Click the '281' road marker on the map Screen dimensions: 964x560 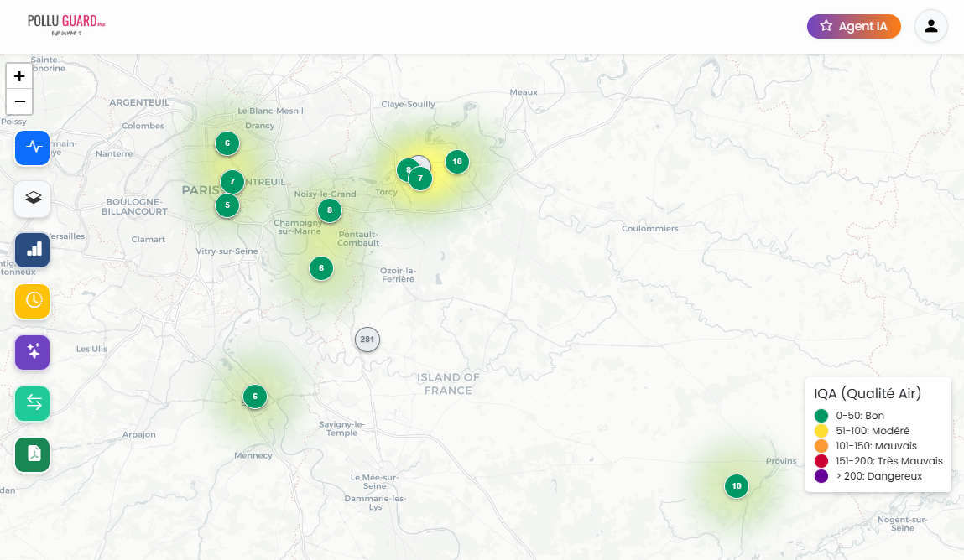367,340
